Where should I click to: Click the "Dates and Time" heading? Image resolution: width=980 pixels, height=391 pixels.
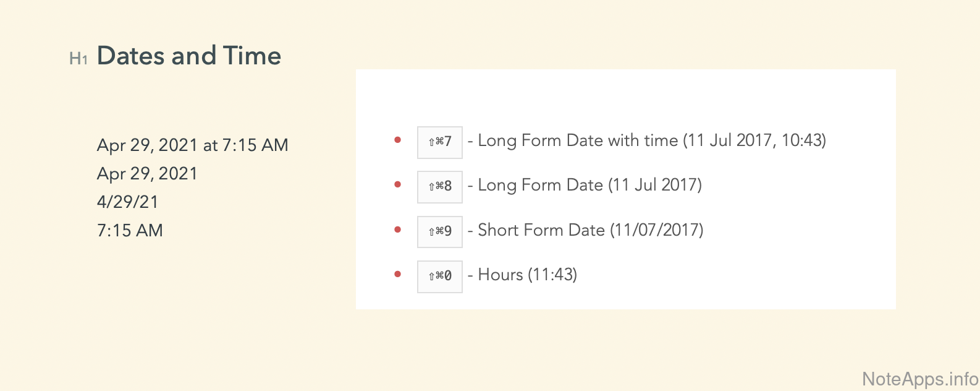pos(189,56)
